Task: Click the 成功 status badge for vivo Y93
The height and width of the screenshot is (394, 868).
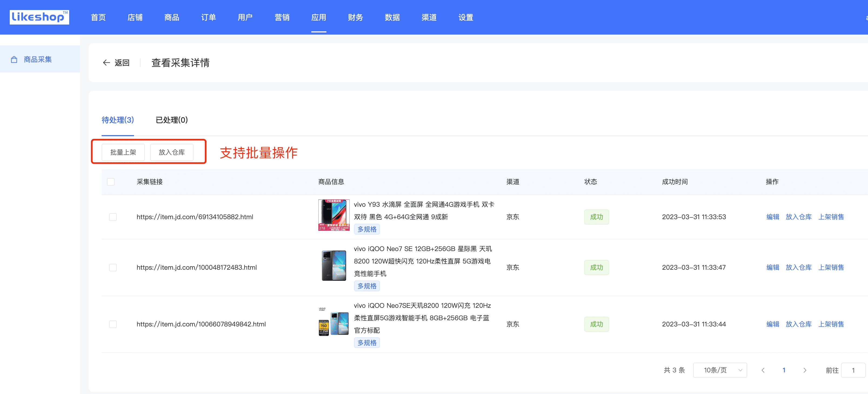Action: pyautogui.click(x=596, y=217)
